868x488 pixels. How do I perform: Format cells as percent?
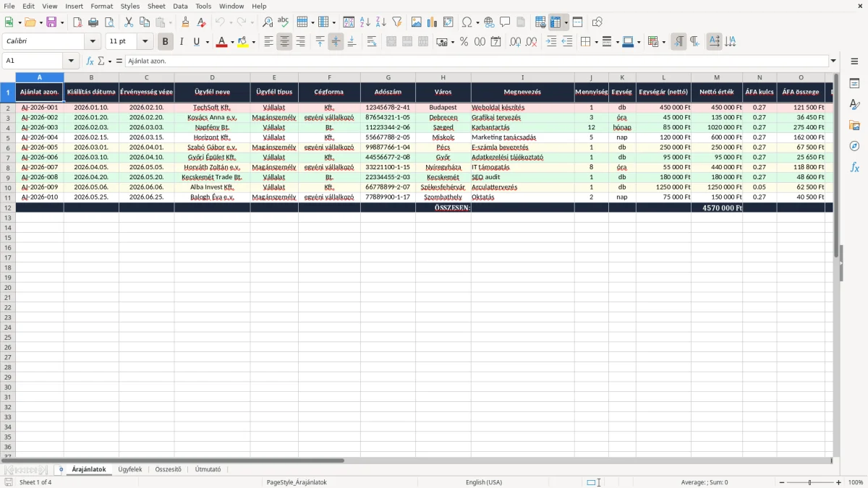[x=464, y=42]
